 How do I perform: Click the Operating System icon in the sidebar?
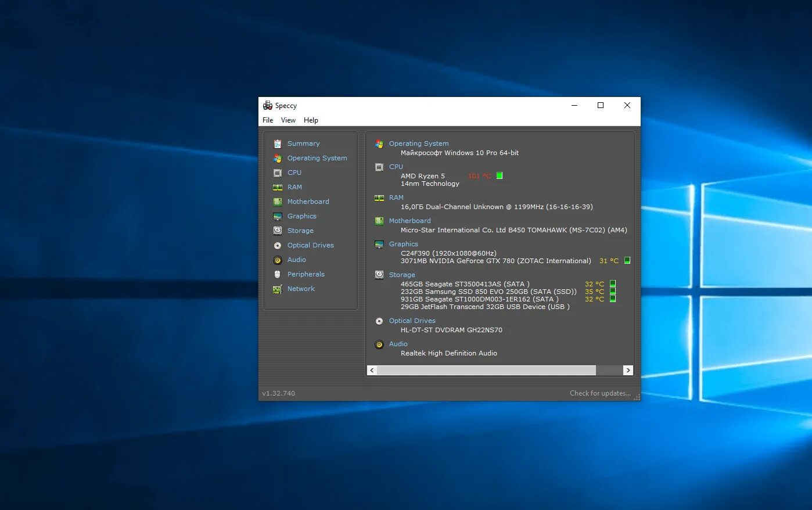(278, 158)
